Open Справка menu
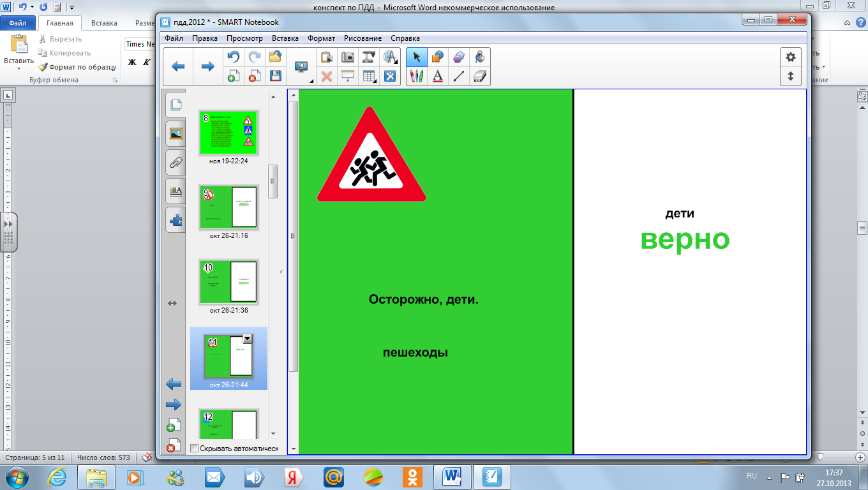 point(405,38)
